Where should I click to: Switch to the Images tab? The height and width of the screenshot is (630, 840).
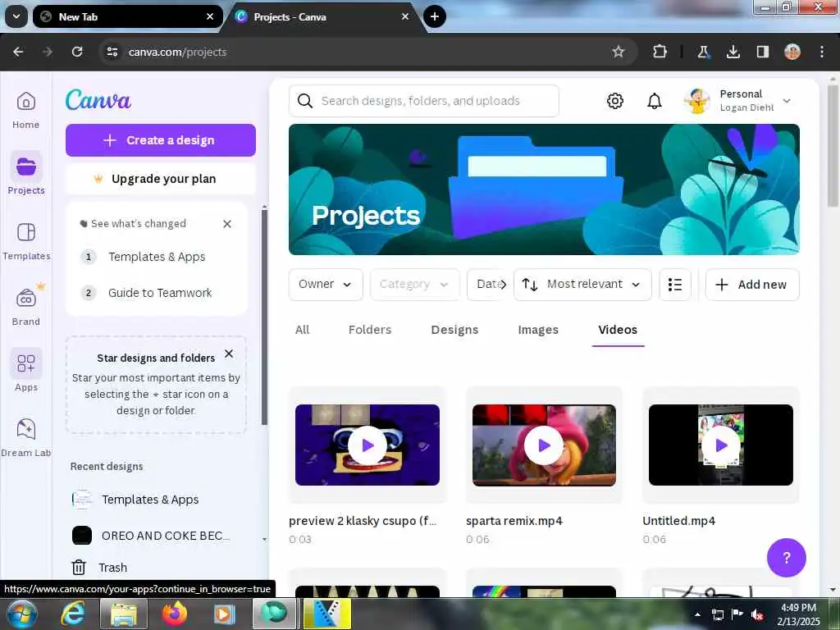pyautogui.click(x=538, y=330)
